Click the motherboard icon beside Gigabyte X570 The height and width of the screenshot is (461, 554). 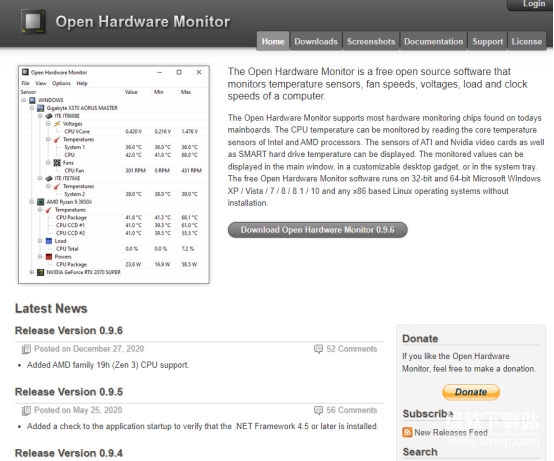tap(41, 108)
